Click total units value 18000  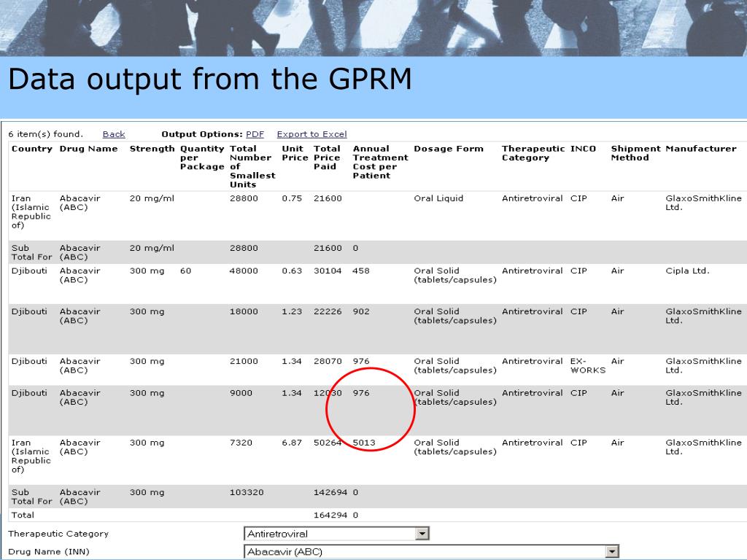pos(244,311)
